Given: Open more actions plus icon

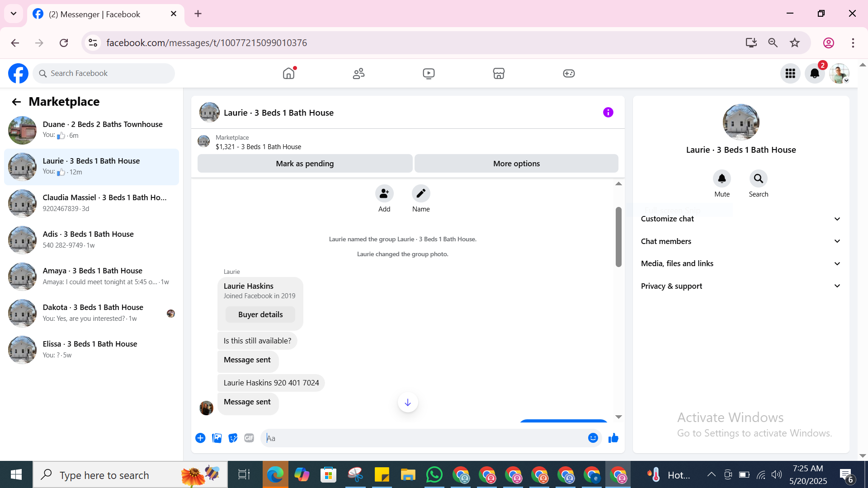Looking at the screenshot, I should coord(200,438).
